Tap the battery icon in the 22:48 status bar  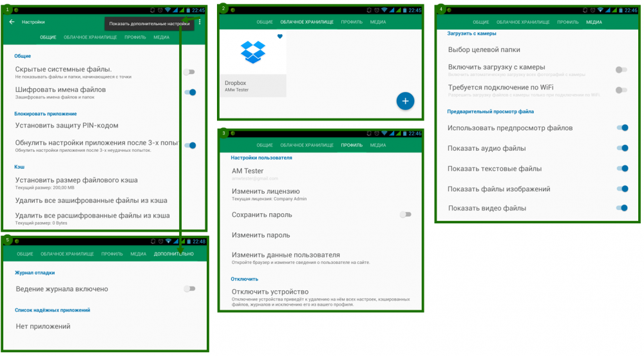coord(189,241)
